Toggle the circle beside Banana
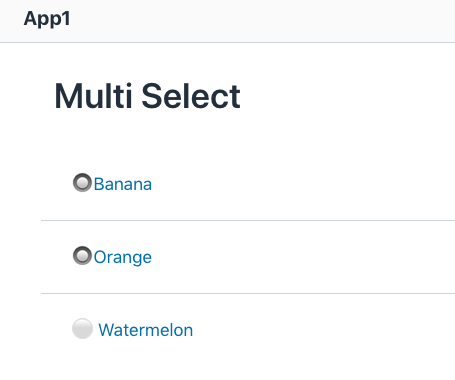 tap(82, 183)
